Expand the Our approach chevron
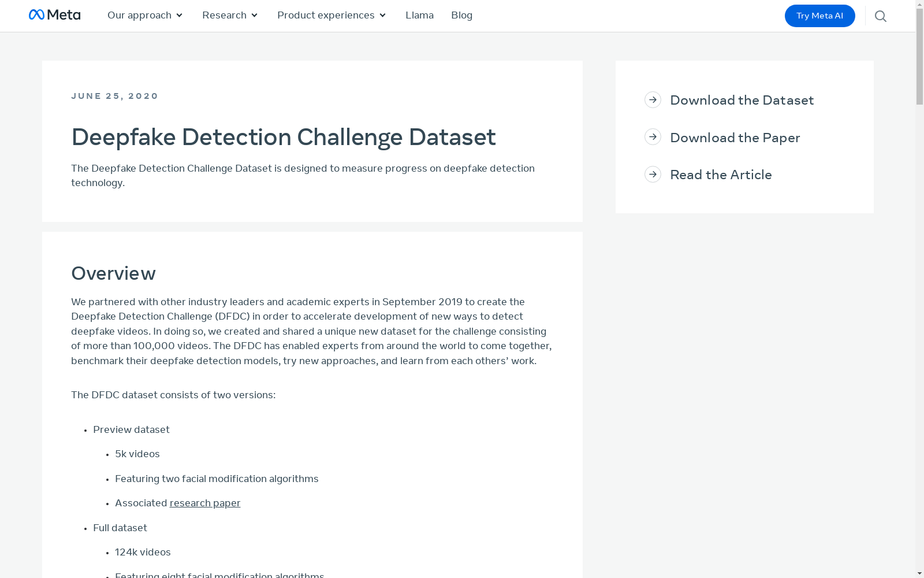 point(180,16)
